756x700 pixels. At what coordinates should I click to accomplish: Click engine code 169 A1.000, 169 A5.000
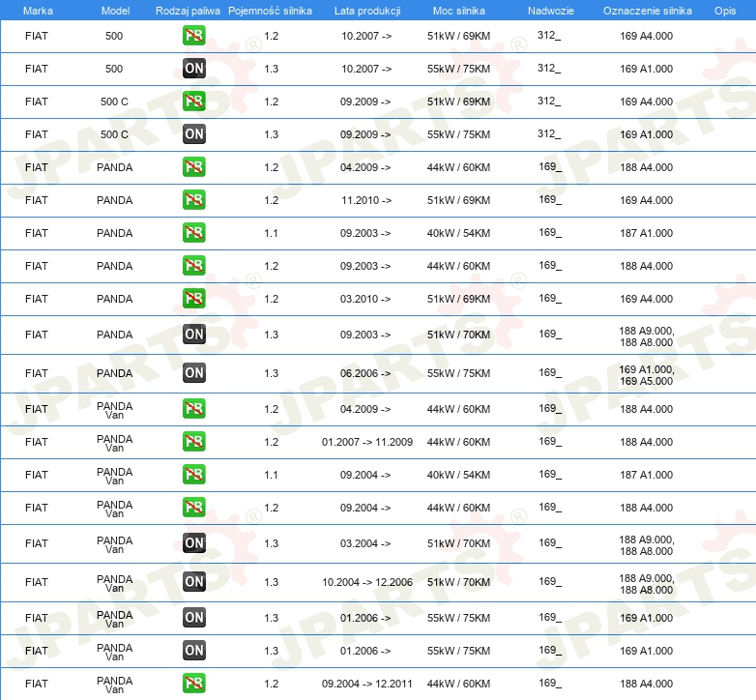647,375
